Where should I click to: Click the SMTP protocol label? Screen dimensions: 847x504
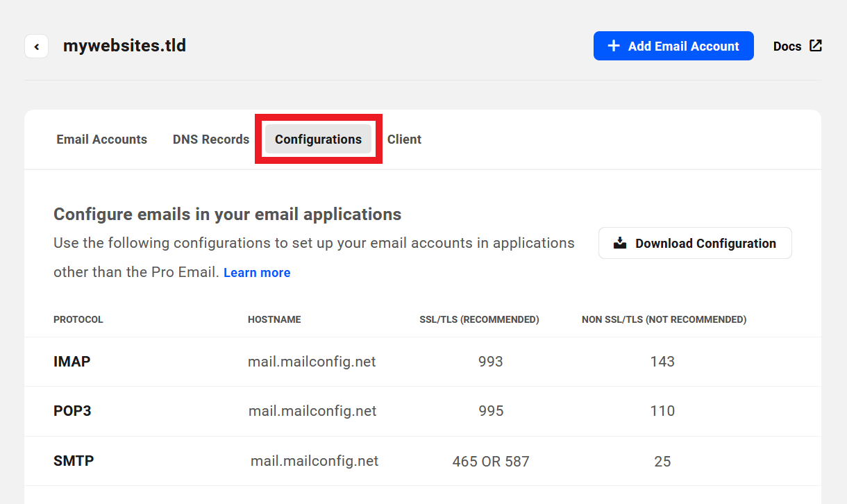[x=74, y=461]
